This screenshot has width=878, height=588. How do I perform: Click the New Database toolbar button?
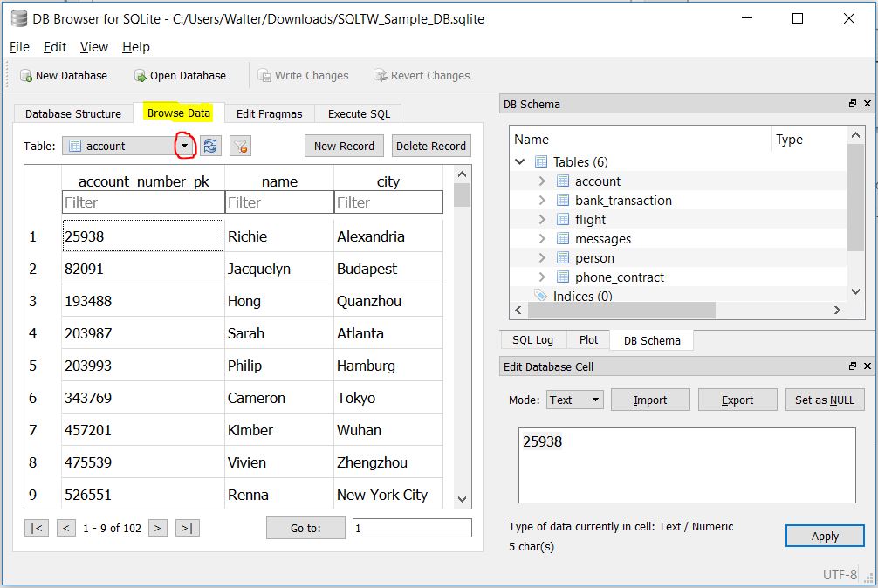[x=63, y=76]
